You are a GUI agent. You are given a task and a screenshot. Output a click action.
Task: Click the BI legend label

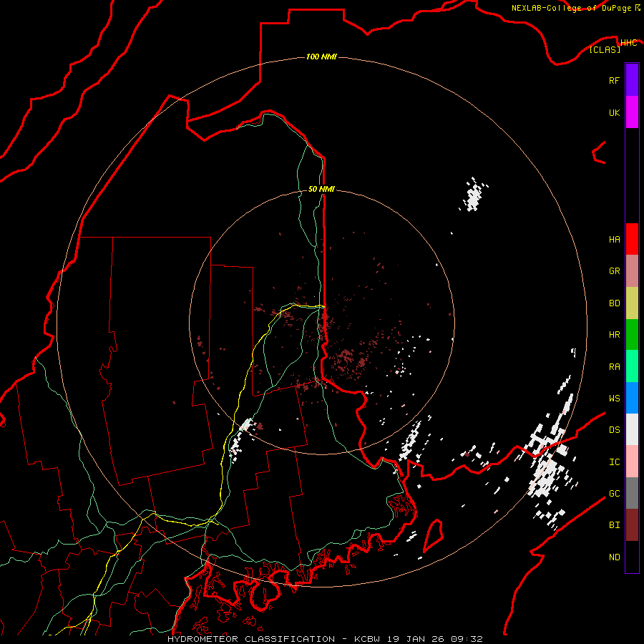point(614,525)
